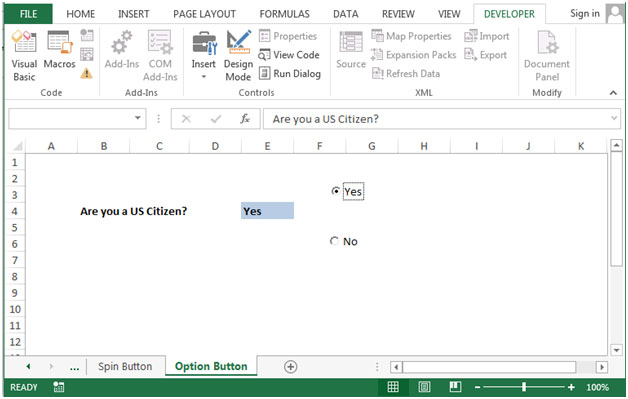Select the DEVELOPER tab
The image size is (628, 399).
tap(509, 14)
